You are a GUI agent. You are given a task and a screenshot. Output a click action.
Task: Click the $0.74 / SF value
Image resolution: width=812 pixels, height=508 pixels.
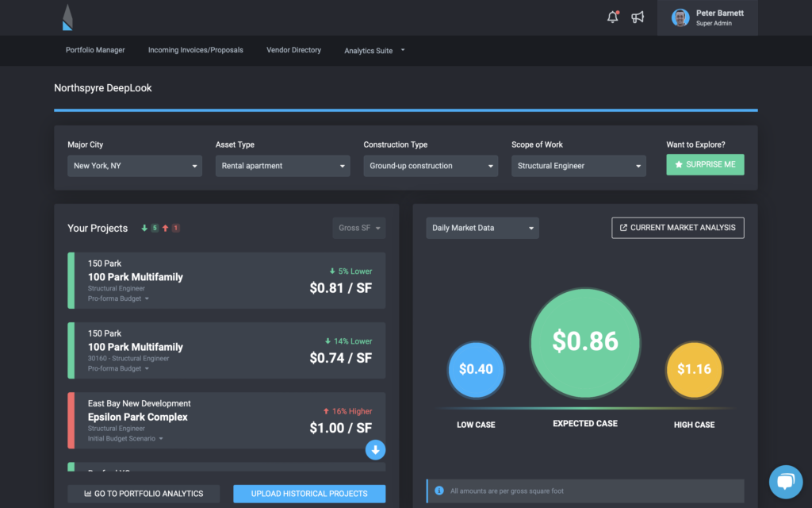(x=341, y=358)
